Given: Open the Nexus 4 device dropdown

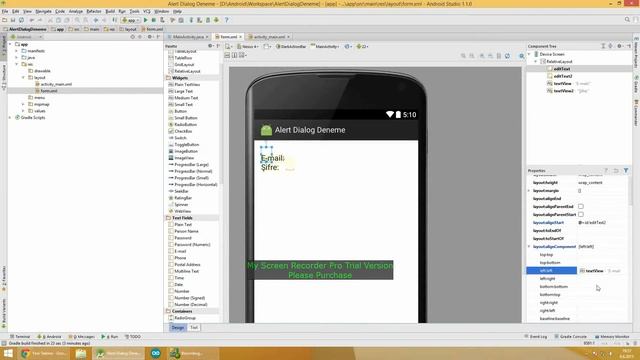Looking at the screenshot, I should 248,47.
